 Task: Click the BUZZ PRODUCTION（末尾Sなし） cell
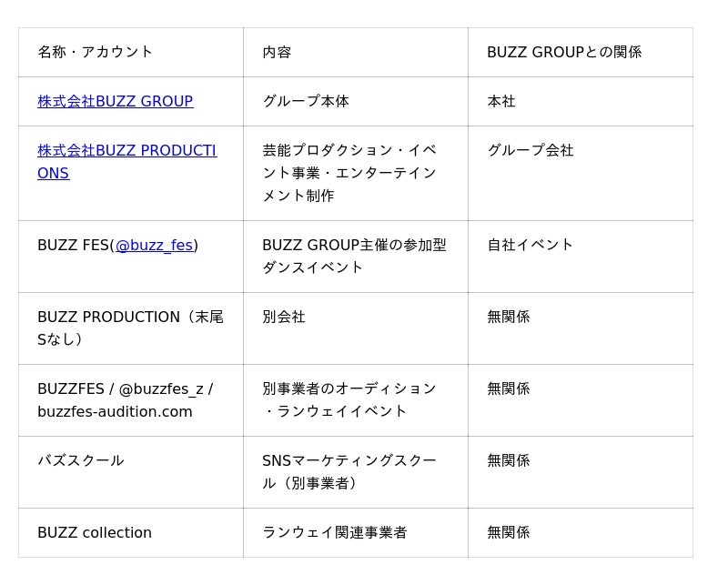click(130, 328)
